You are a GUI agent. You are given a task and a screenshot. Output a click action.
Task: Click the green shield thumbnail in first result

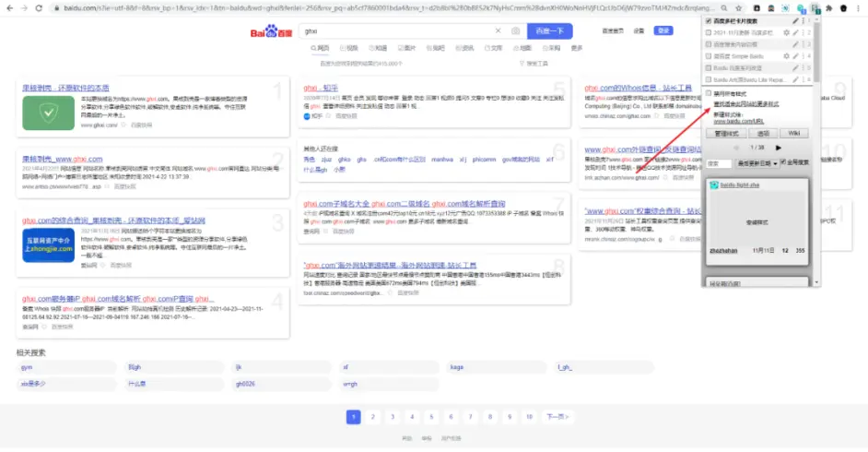(x=48, y=113)
